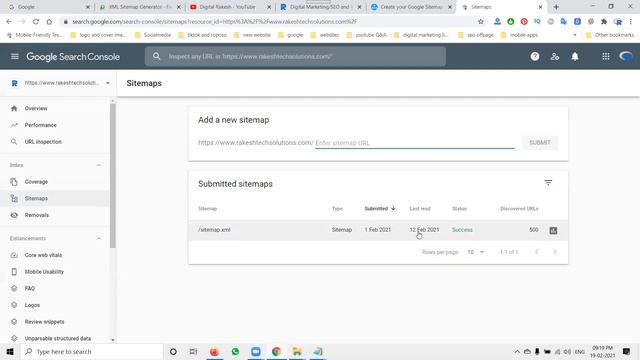Viewport: 640px width, 360px height.
Task: Click the Success status text
Action: pyautogui.click(x=462, y=230)
